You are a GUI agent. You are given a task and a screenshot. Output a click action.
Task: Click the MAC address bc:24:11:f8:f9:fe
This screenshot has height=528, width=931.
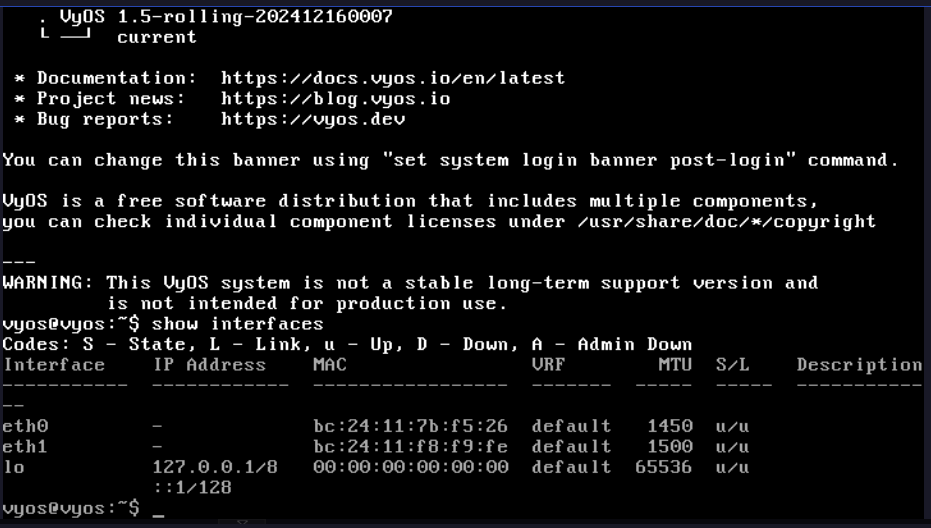(x=410, y=447)
